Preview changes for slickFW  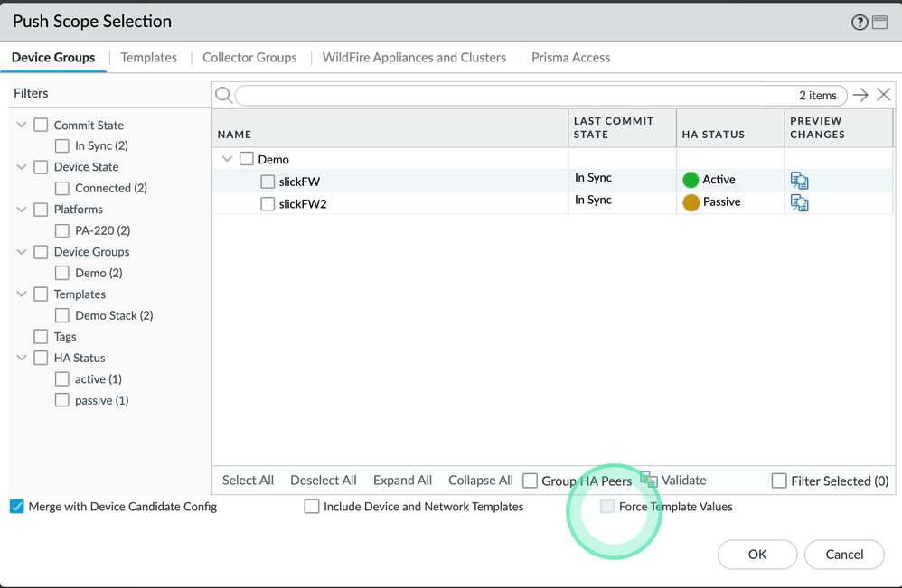pyautogui.click(x=799, y=181)
